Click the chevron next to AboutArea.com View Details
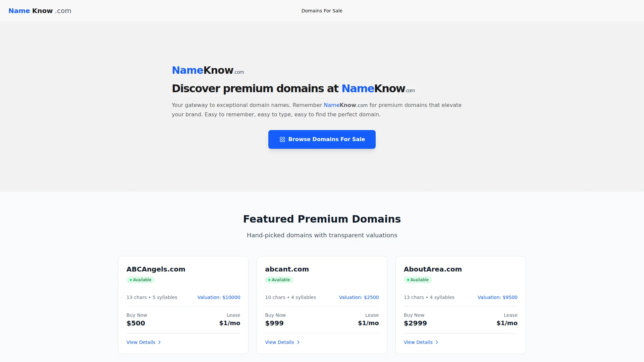The height and width of the screenshot is (362, 644). (x=437, y=342)
